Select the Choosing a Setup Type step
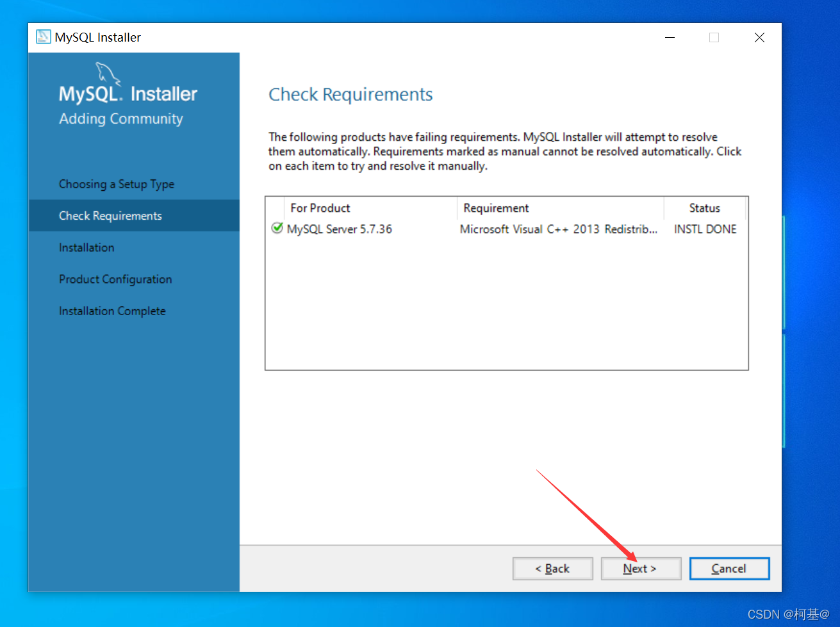 pos(117,184)
